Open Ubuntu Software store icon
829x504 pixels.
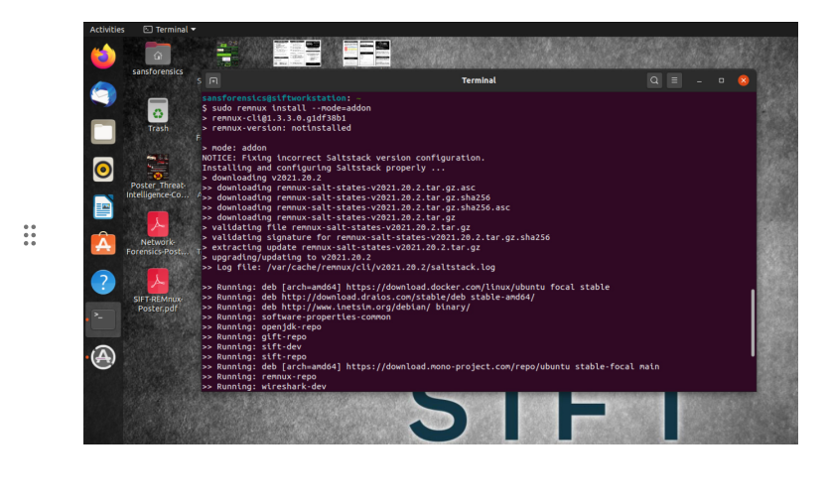(x=103, y=244)
